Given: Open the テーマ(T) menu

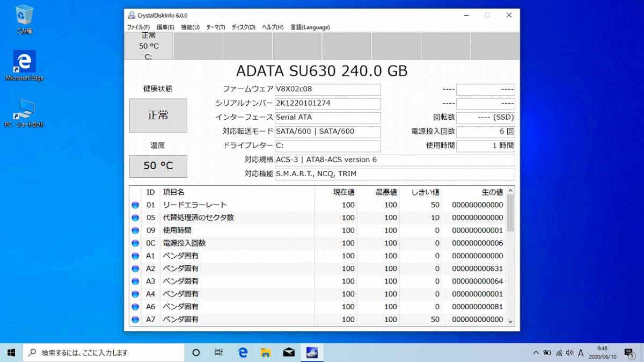Looking at the screenshot, I should 216,27.
